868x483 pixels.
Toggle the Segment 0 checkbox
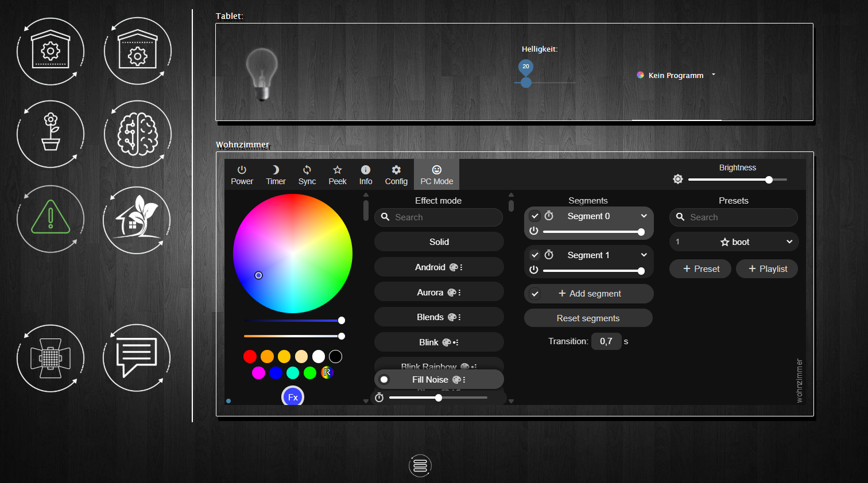click(535, 216)
